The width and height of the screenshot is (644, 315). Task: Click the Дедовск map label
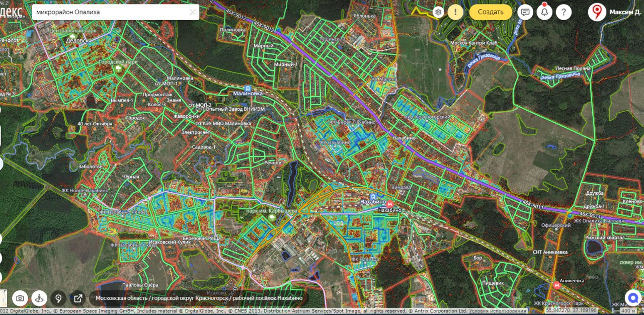(x=77, y=40)
